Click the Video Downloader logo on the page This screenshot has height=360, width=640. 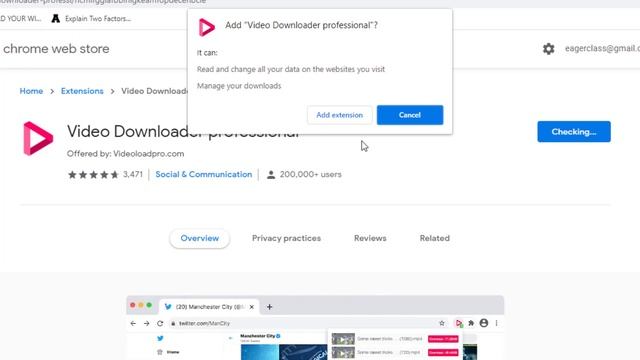pyautogui.click(x=38, y=138)
